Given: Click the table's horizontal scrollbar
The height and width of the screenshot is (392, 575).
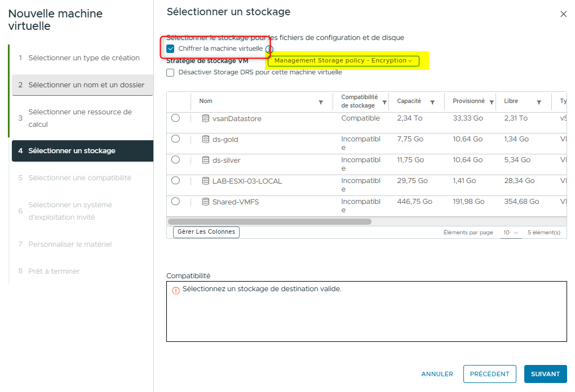Looking at the screenshot, I should click(269, 221).
